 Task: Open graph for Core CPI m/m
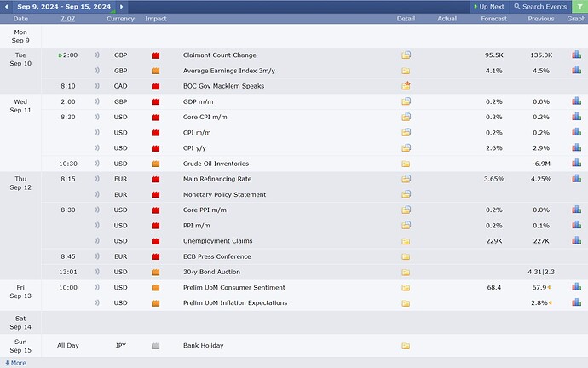click(x=577, y=117)
